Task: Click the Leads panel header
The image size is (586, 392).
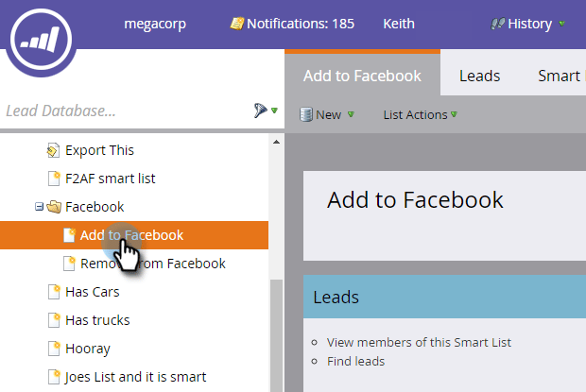Action: 444,297
